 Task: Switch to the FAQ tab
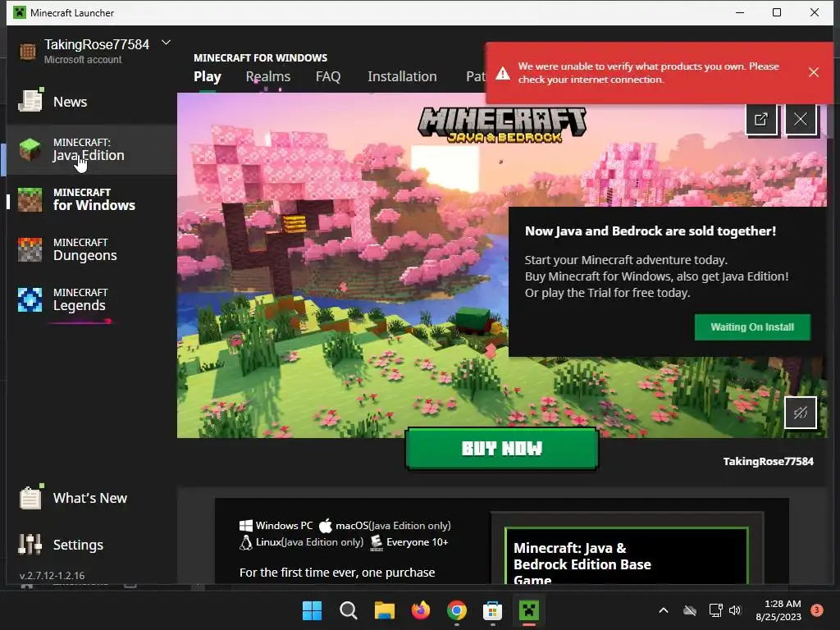tap(328, 76)
